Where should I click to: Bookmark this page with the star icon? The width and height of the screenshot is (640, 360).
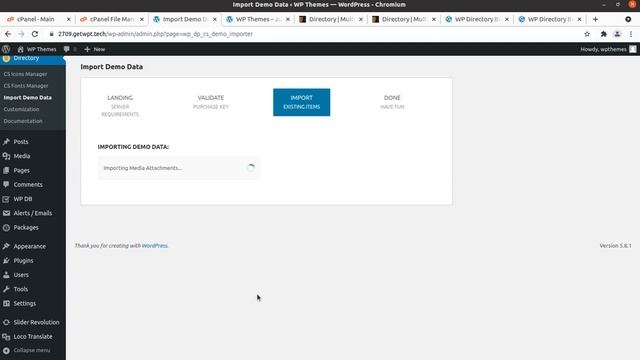[x=587, y=34]
